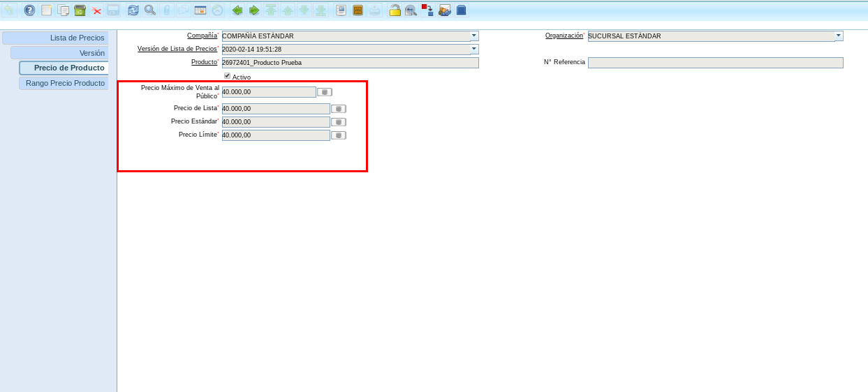Click the right green arrow Detail icon
868x392 pixels.
(x=254, y=10)
